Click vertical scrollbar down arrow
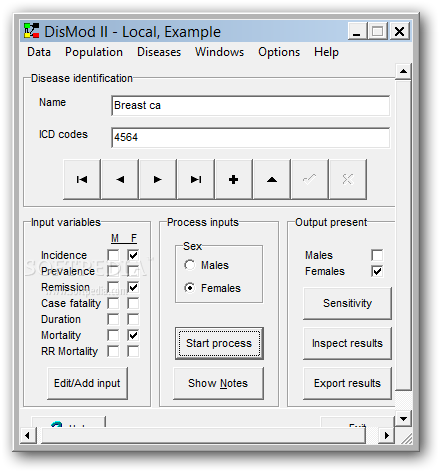Screen dimensions: 440x472 tap(403, 419)
